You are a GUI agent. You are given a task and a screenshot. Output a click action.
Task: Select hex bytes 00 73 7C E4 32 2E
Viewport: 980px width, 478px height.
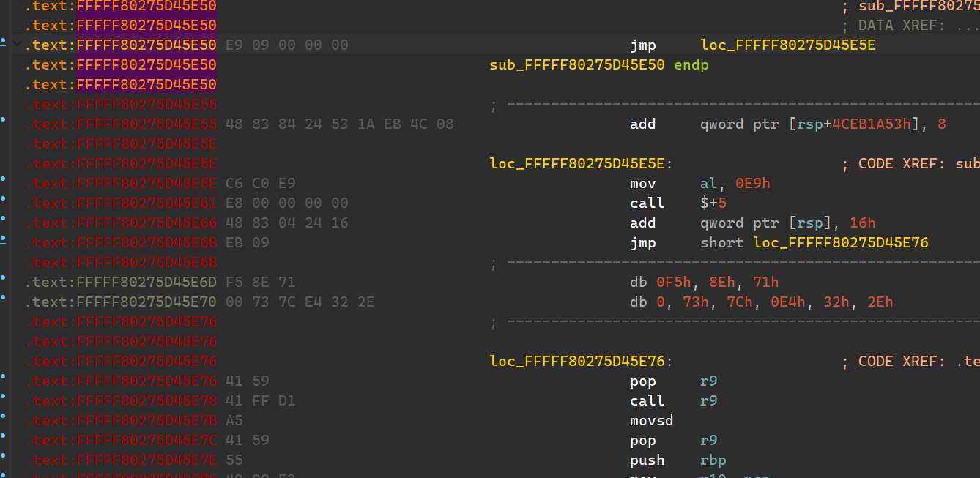pyautogui.click(x=300, y=302)
